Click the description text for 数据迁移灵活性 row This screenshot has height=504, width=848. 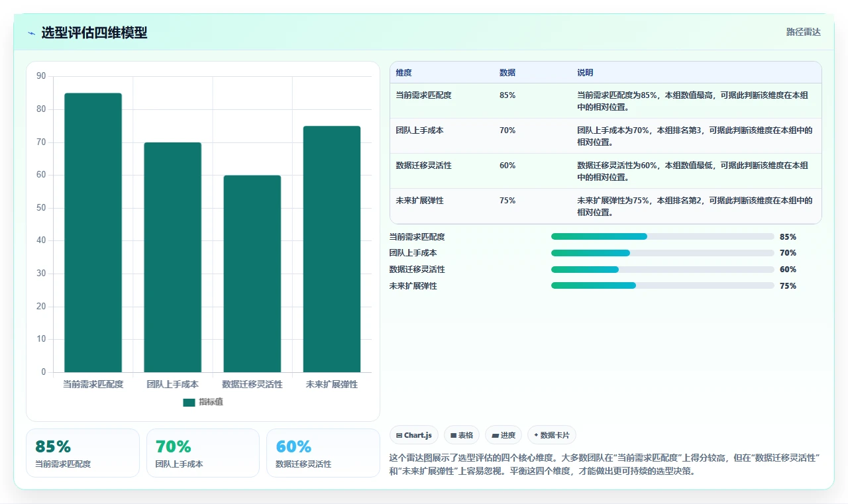[692, 171]
